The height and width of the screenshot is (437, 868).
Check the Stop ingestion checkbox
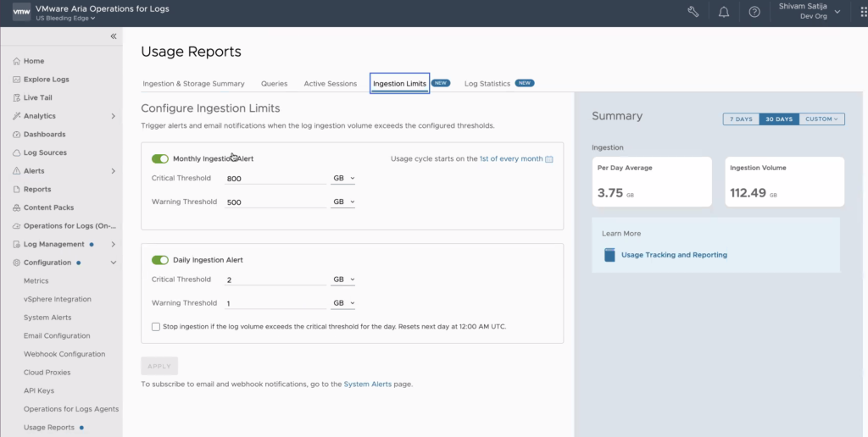coord(156,326)
